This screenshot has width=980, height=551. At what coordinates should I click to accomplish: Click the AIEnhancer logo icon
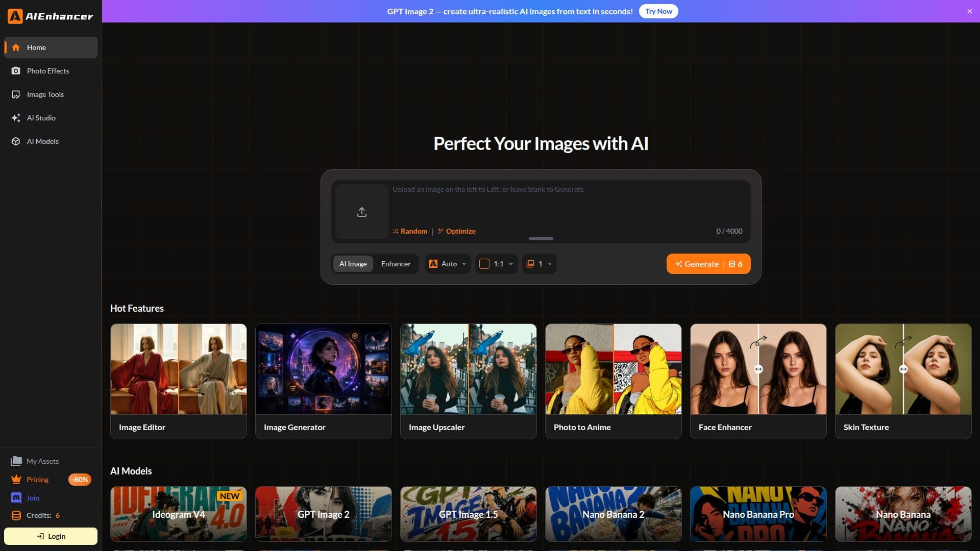click(15, 16)
